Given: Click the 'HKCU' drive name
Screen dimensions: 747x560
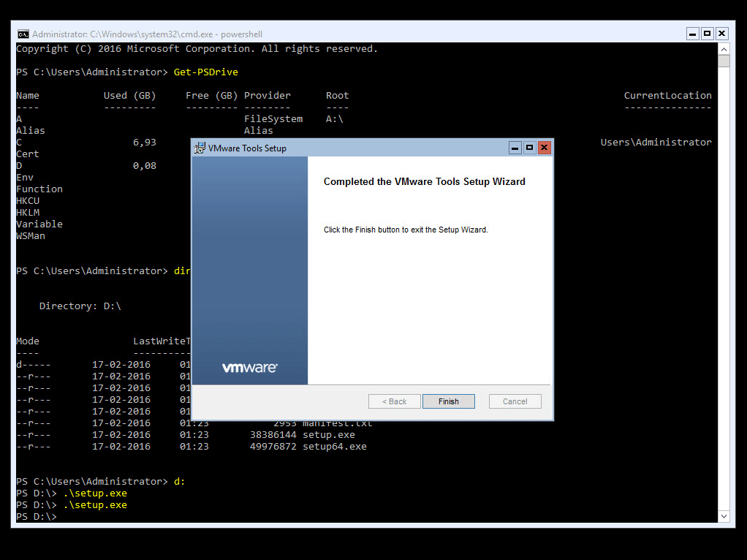Looking at the screenshot, I should 28,200.
